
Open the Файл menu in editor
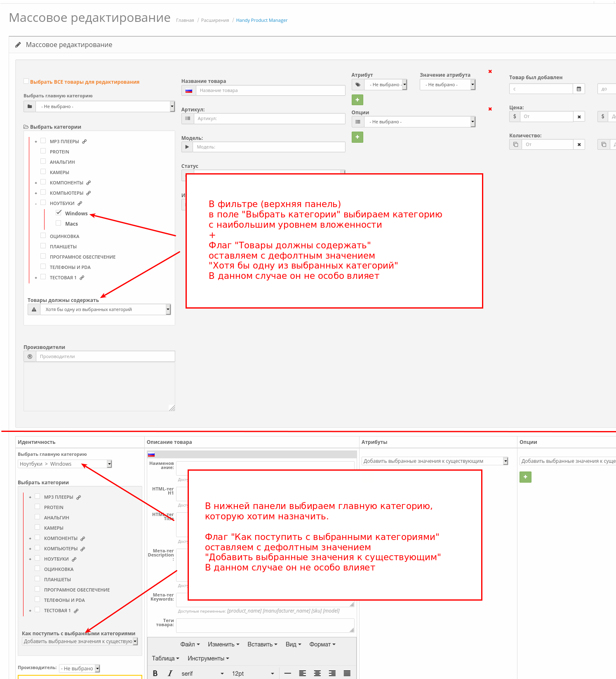[190, 644]
